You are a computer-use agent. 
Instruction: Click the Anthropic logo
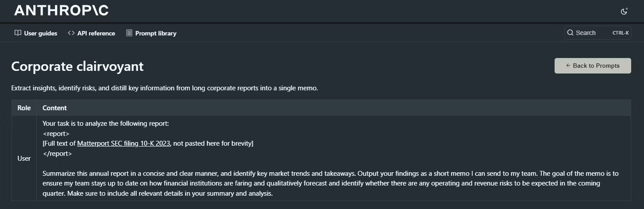[x=62, y=11]
